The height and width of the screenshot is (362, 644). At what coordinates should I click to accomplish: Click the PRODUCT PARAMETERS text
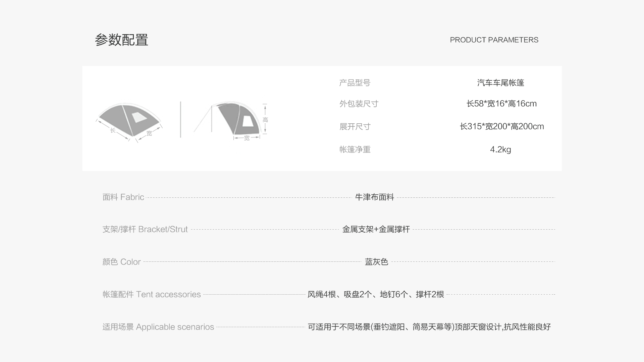coord(494,40)
